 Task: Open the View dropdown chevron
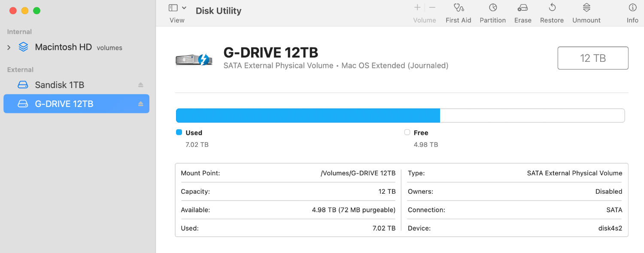pyautogui.click(x=184, y=8)
